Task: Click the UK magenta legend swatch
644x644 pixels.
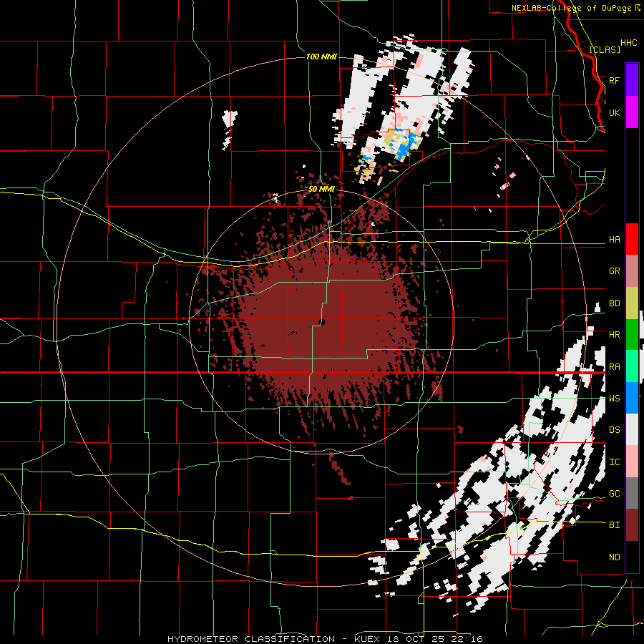Action: point(632,112)
